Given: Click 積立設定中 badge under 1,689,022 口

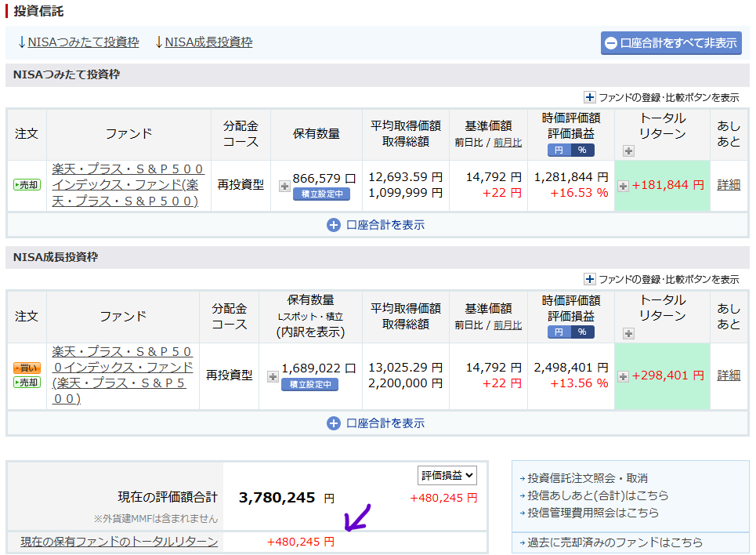Looking at the screenshot, I should (310, 385).
